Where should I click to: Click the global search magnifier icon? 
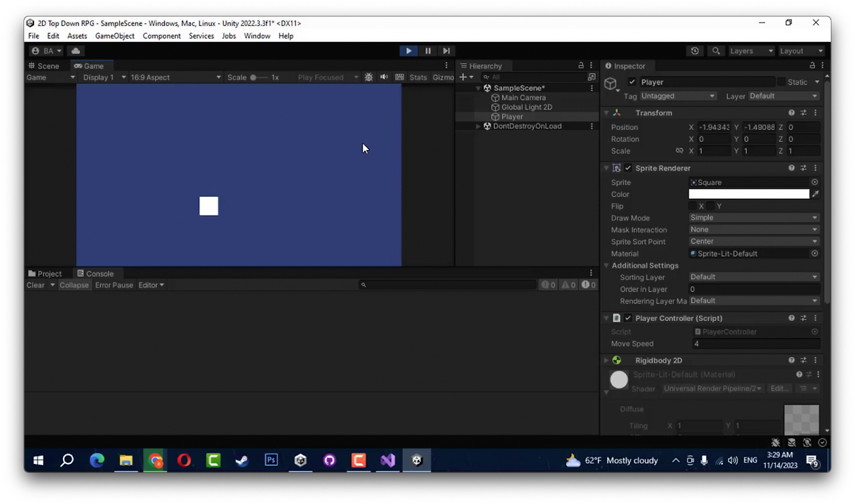click(x=716, y=51)
